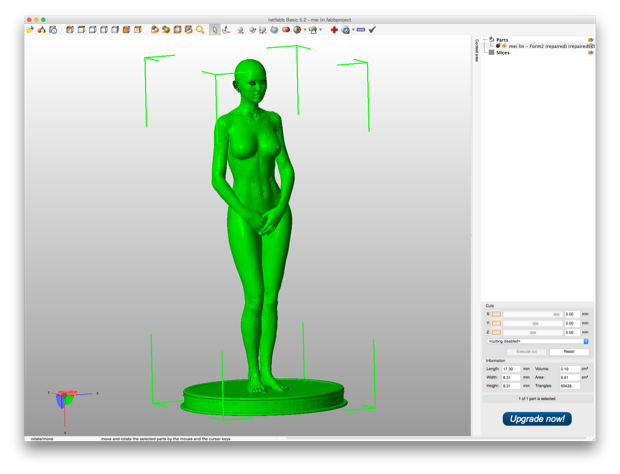Open project via yellow folder toolbar icon
This screenshot has height=474, width=620.
(x=30, y=30)
